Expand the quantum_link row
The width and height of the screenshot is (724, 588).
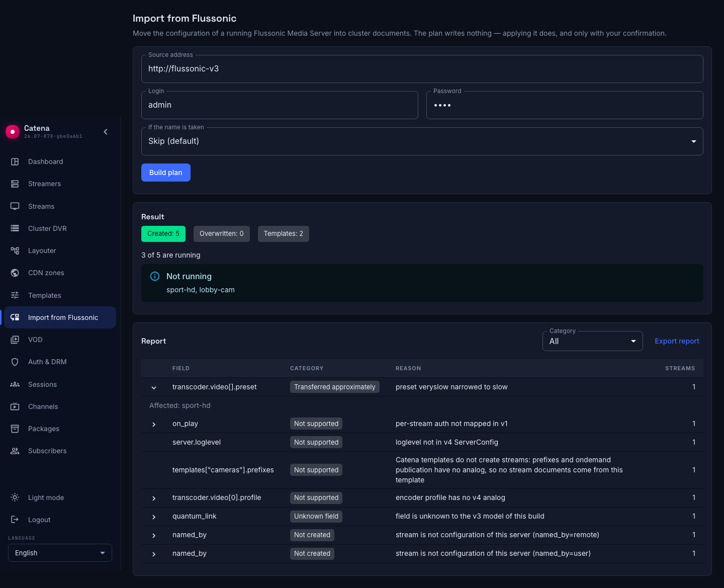point(154,517)
